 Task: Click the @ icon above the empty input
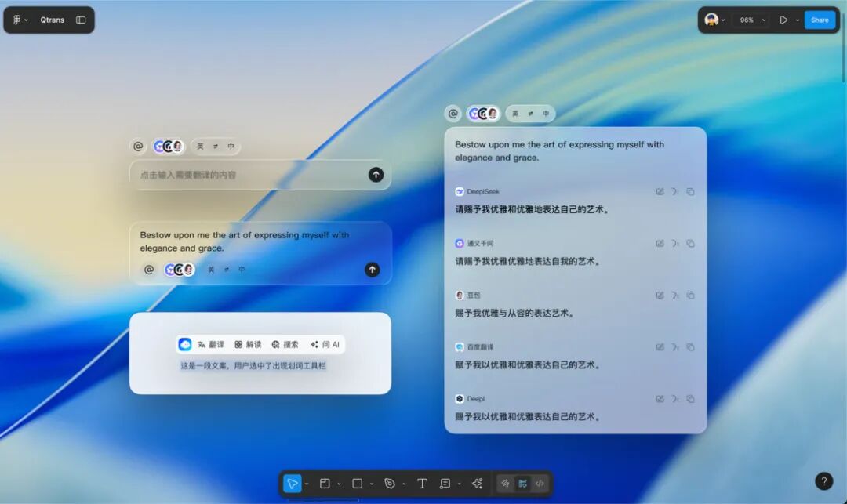point(138,147)
